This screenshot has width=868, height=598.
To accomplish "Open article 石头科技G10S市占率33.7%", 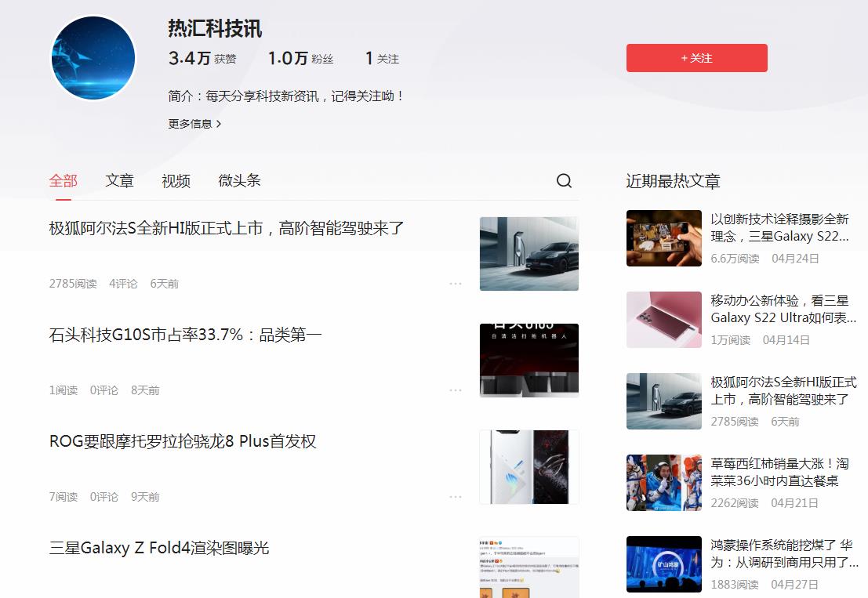I will pyautogui.click(x=186, y=335).
